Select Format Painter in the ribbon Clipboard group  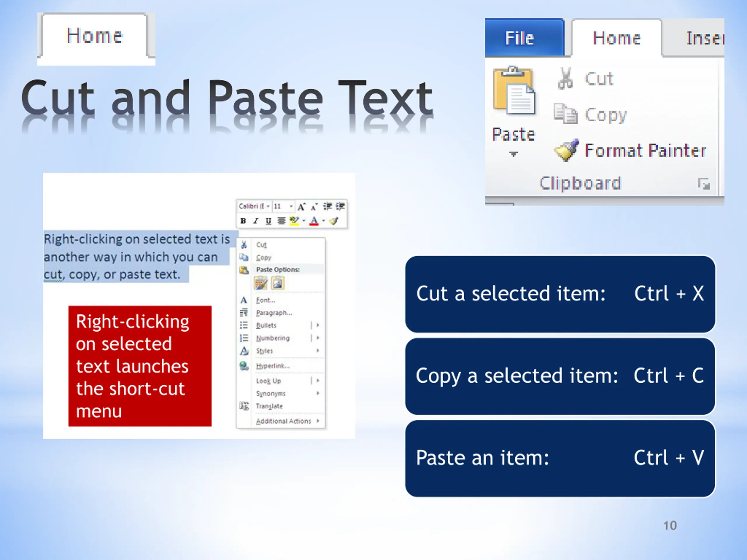point(630,150)
